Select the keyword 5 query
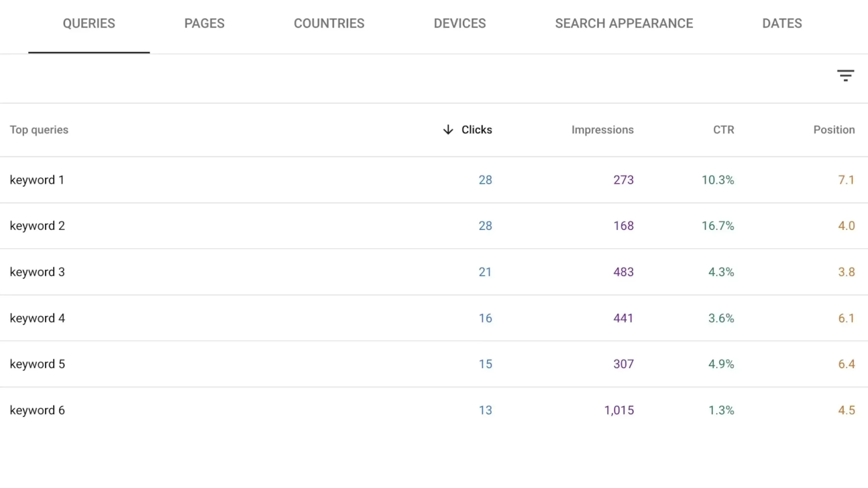 tap(37, 364)
